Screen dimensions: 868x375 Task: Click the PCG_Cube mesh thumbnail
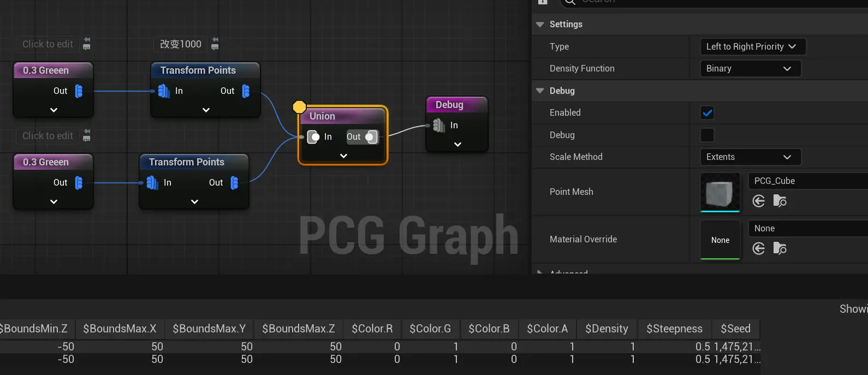(x=720, y=193)
